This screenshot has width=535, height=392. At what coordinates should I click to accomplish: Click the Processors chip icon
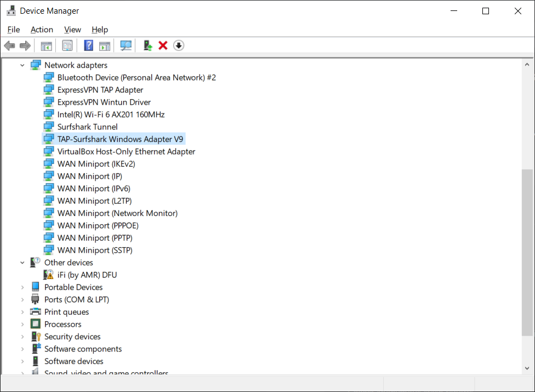36,324
